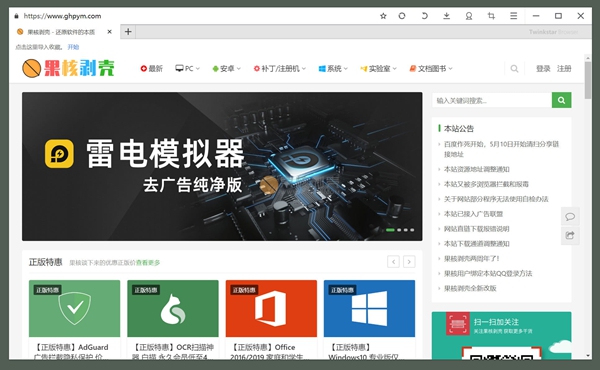
Task: Activate the crop screenshot icon
Action: [x=491, y=16]
